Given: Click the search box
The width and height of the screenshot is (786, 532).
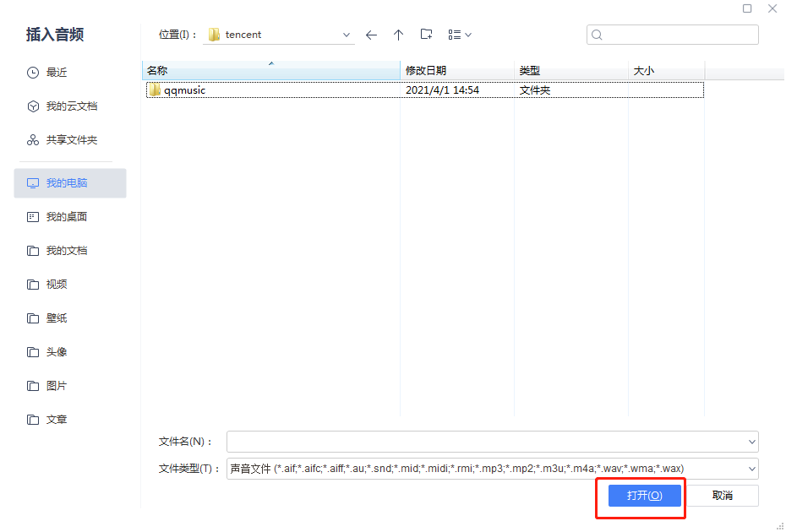Looking at the screenshot, I should [673, 35].
